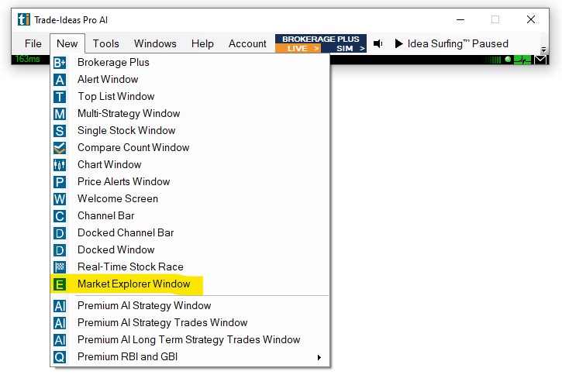Open the Account menu
562x392 pixels.
coord(247,43)
